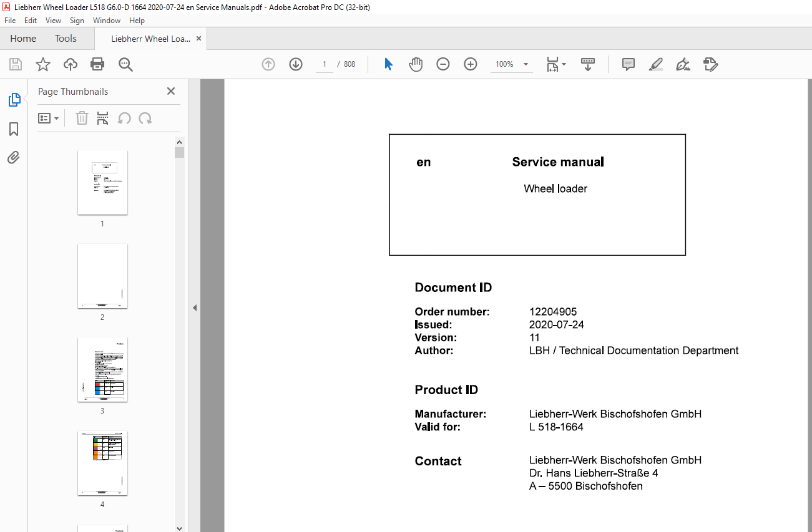Image resolution: width=812 pixels, height=532 pixels.
Task: Click the 'Product ID' heading
Action: click(446, 390)
